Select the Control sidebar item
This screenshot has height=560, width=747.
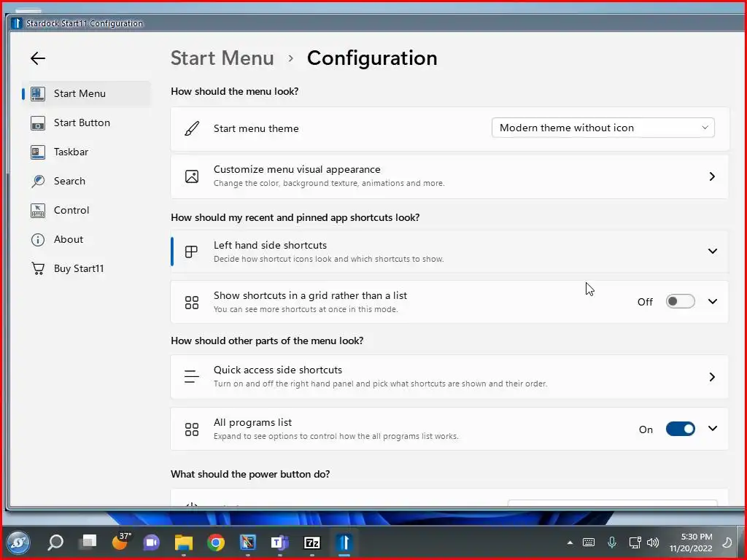(x=87, y=210)
